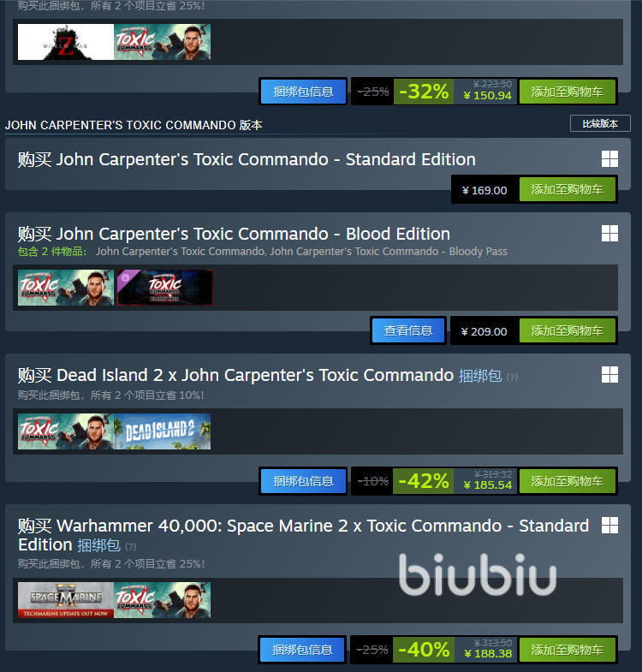The height and width of the screenshot is (672, 642).
Task: Add the ¥185.54 Dead Island bundle to cart
Action: (x=567, y=481)
